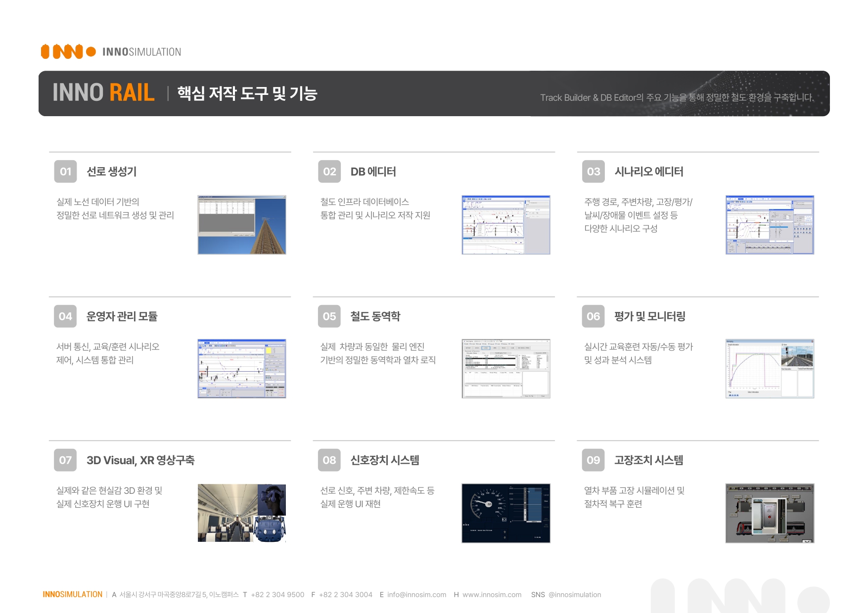Click the text '및 성과 분석 시스템'
868x613 pixels.
pos(618,360)
